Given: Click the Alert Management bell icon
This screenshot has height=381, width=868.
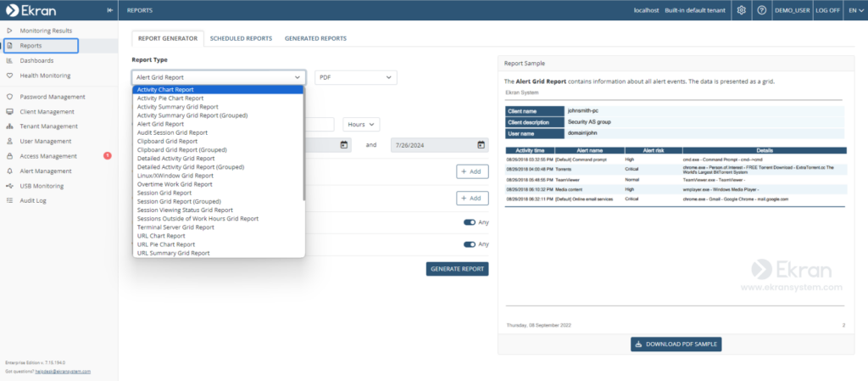Looking at the screenshot, I should click(x=9, y=171).
